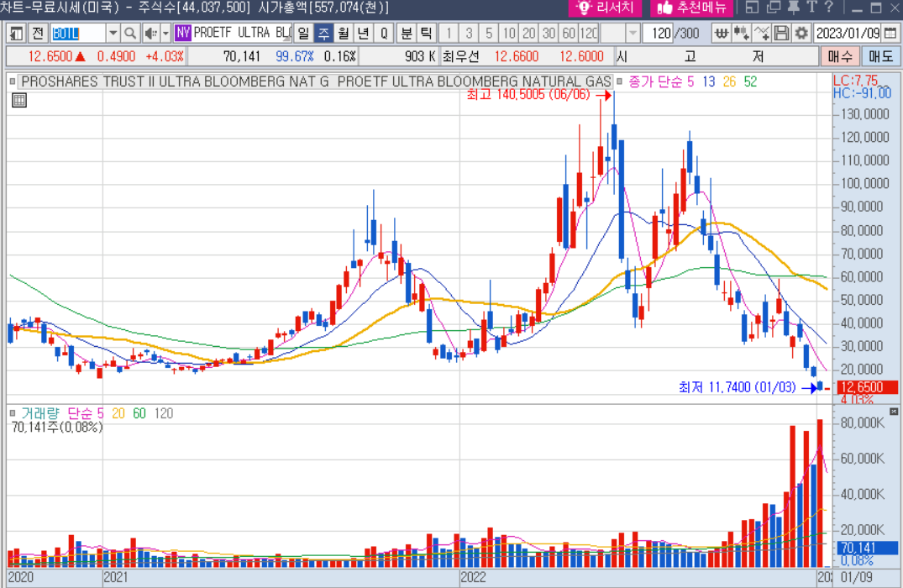Image resolution: width=903 pixels, height=588 pixels.
Task: Choose the 20 interval button
Action: pyautogui.click(x=528, y=34)
